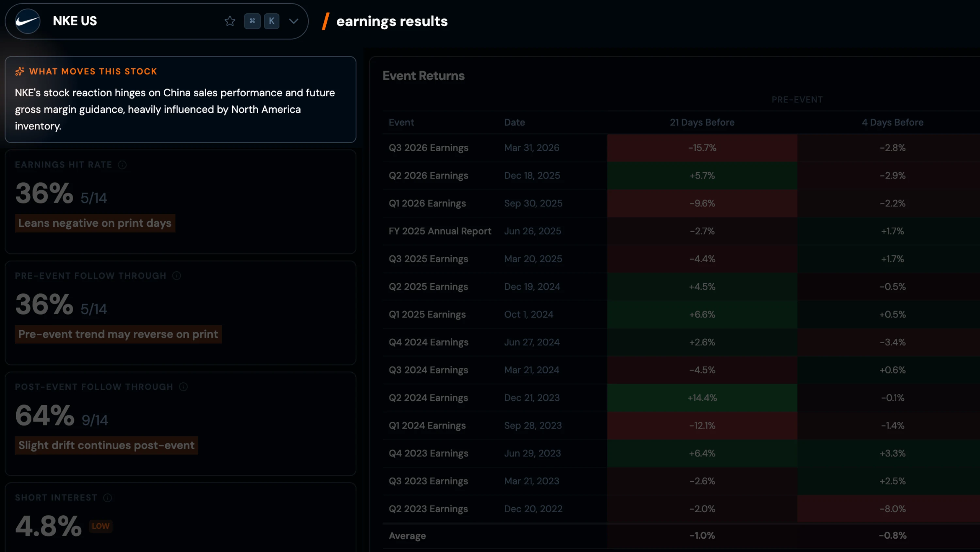Sort table by Date column header
Screen dimensions: 980x552
point(514,122)
